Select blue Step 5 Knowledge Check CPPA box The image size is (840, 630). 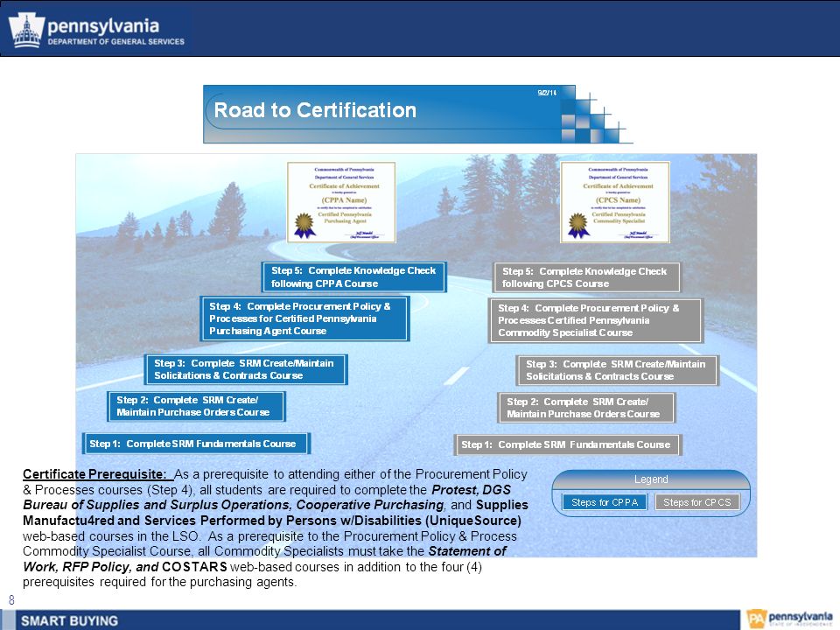coord(354,277)
